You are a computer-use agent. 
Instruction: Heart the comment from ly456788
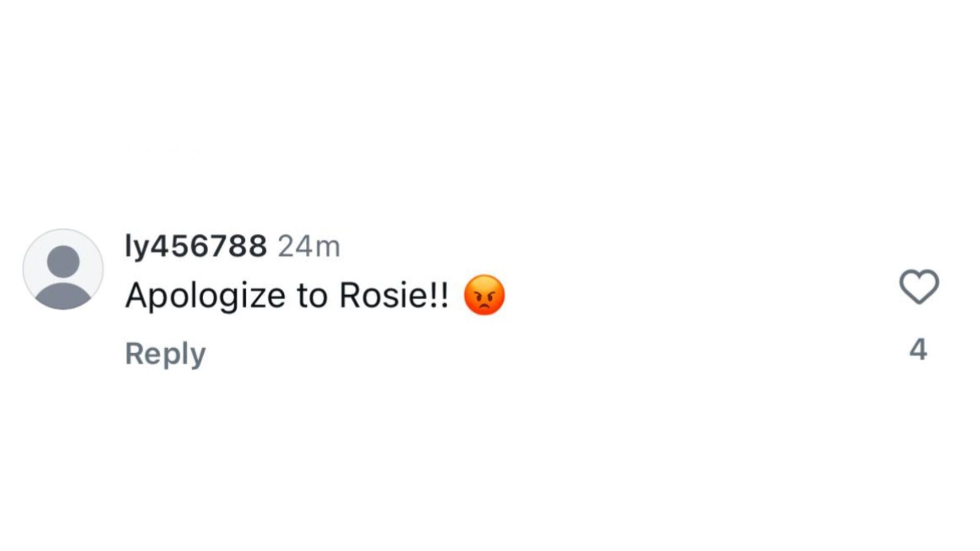click(919, 286)
